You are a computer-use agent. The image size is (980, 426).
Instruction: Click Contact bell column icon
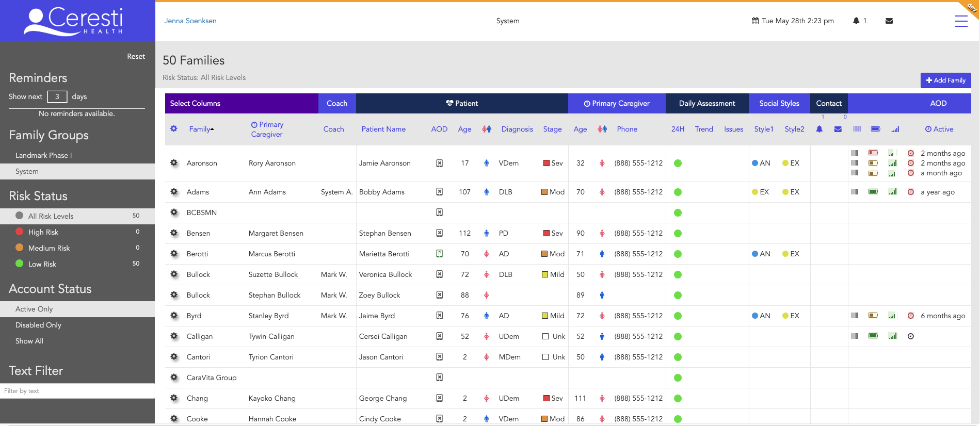819,129
